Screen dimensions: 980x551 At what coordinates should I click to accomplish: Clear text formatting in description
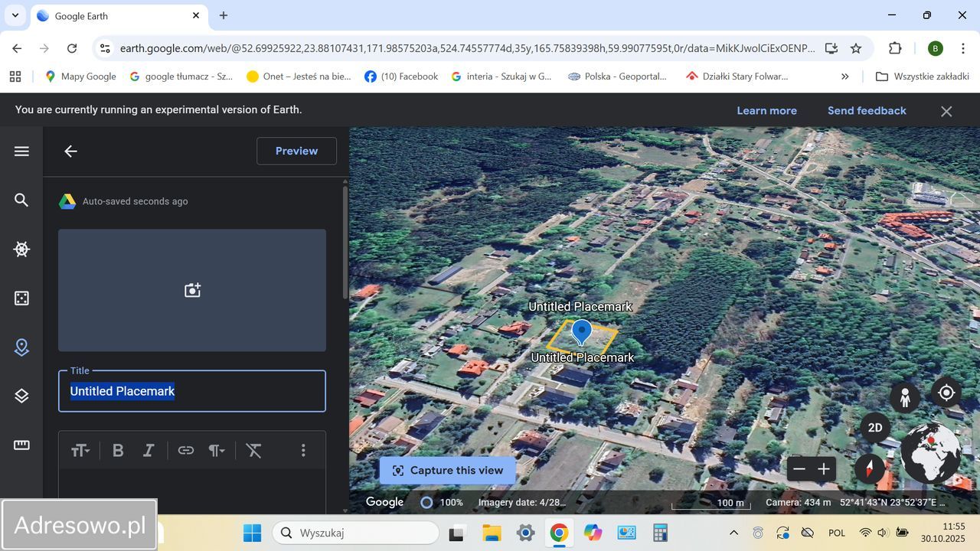pos(254,451)
